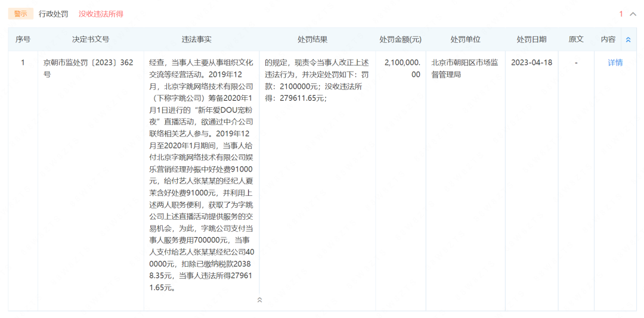
Task: Click the 原文 column header
Action: click(x=576, y=39)
